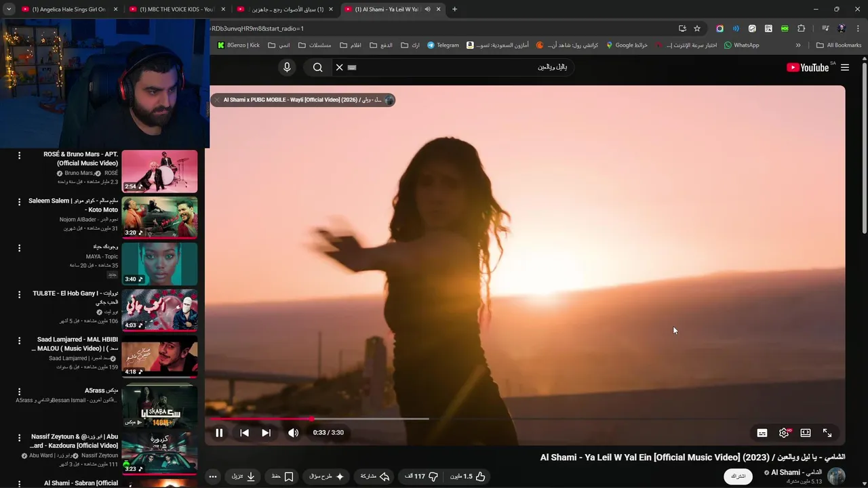Seek on the red video progress bar
The image size is (868, 488).
click(x=525, y=419)
